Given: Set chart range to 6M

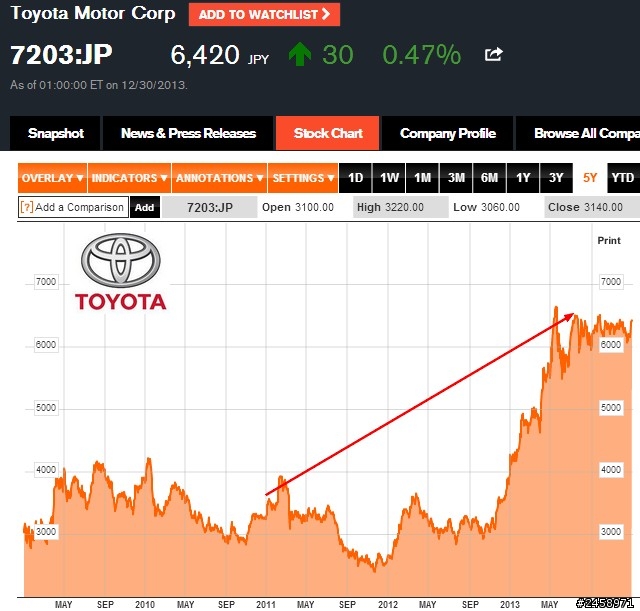Looking at the screenshot, I should click(x=489, y=178).
